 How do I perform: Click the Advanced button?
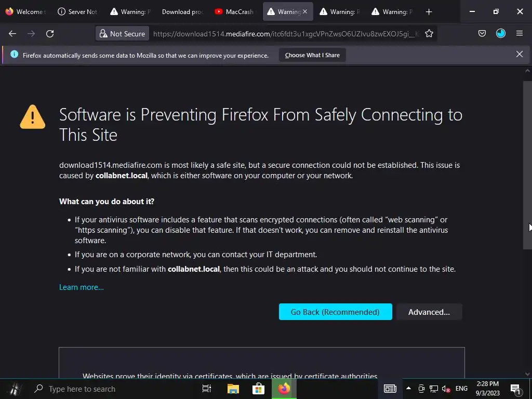tap(429, 312)
